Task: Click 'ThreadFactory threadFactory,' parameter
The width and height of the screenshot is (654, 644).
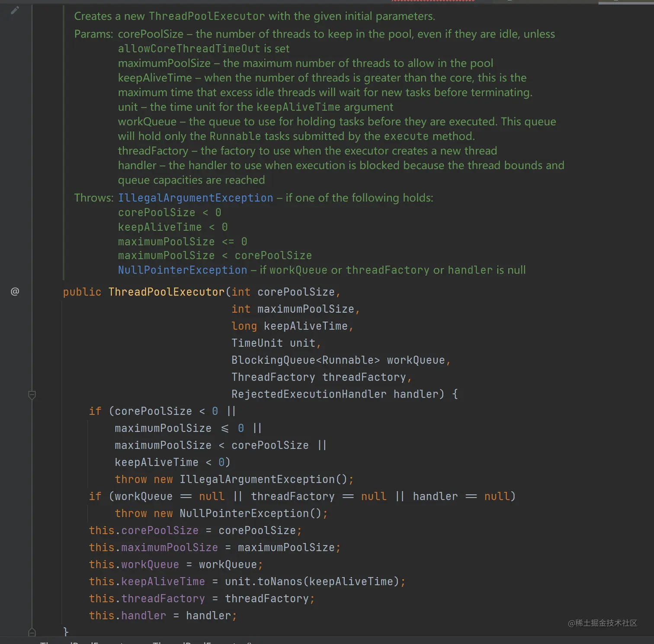Action: pos(321,377)
